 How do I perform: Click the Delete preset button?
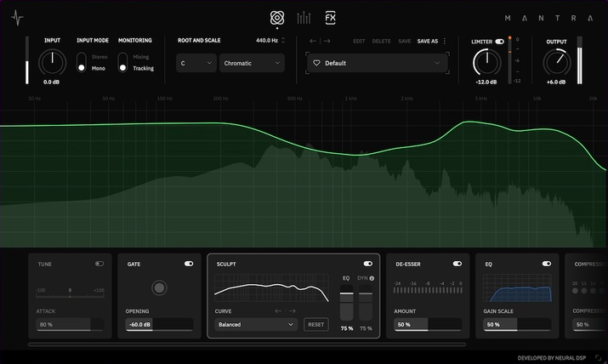click(x=381, y=41)
